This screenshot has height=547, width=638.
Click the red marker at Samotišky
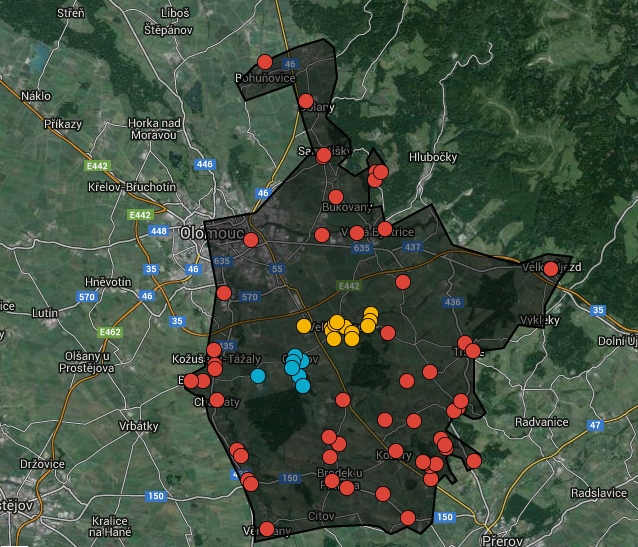[324, 155]
